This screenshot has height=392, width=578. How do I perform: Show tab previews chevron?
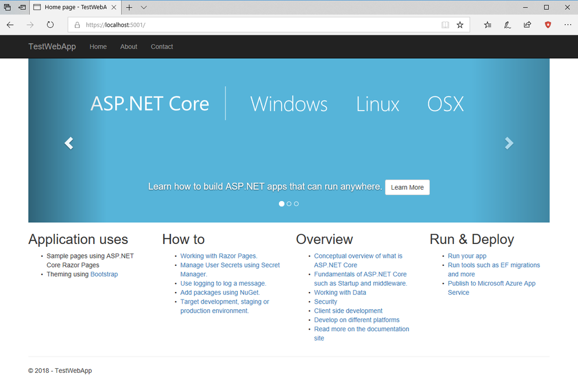pos(143,8)
